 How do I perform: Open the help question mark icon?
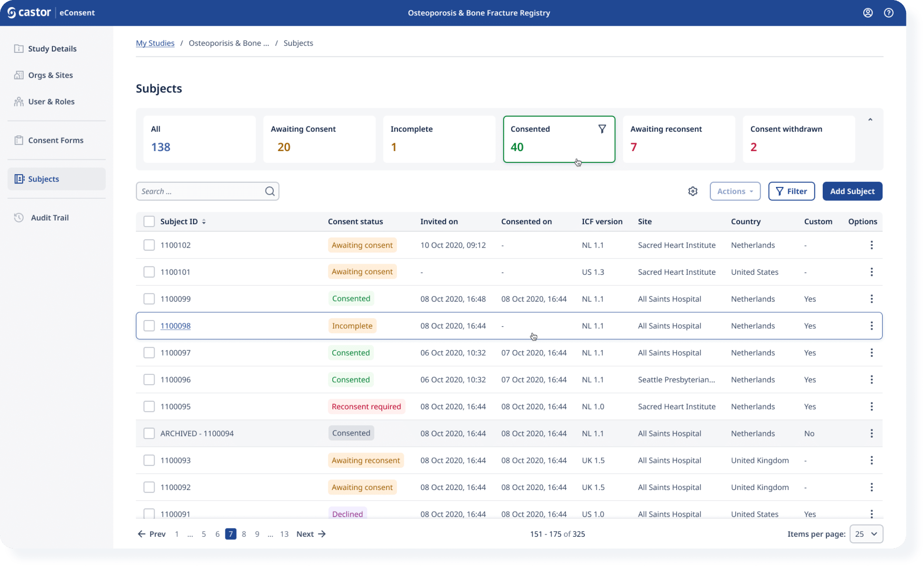click(x=889, y=13)
